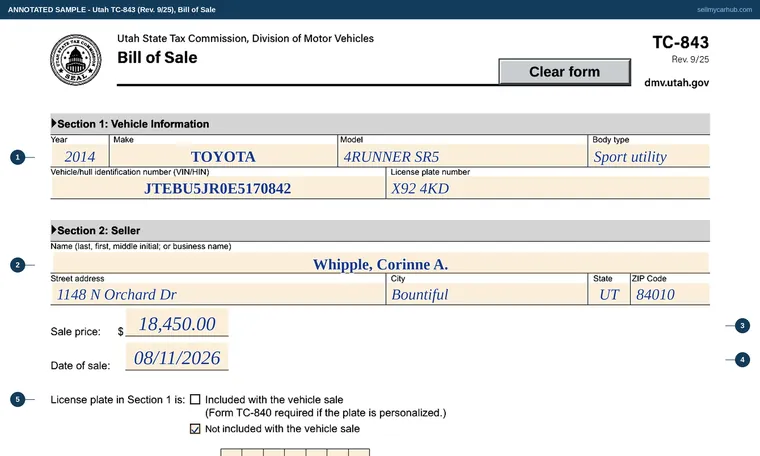Collapse Section 2: Seller triangle

[54, 230]
